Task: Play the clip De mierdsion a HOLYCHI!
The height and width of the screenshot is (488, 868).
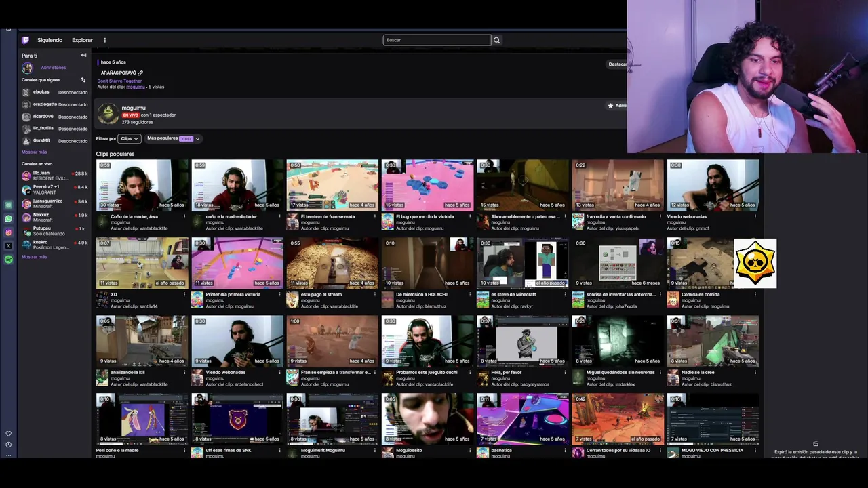Action: point(427,263)
